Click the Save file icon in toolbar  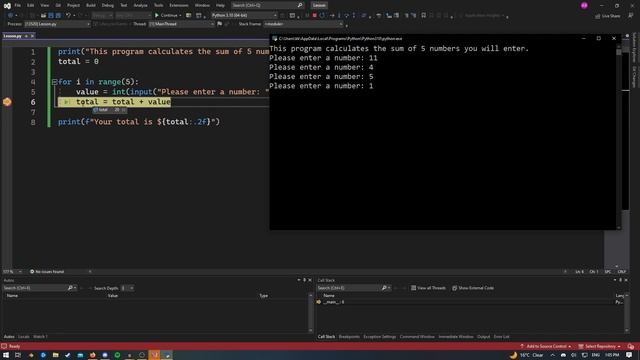click(51, 16)
